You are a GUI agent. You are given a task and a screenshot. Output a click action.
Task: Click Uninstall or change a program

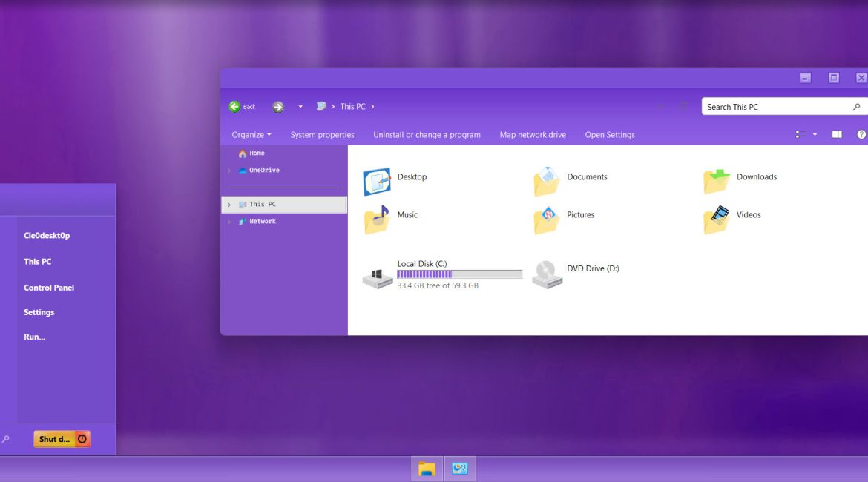[x=427, y=135]
